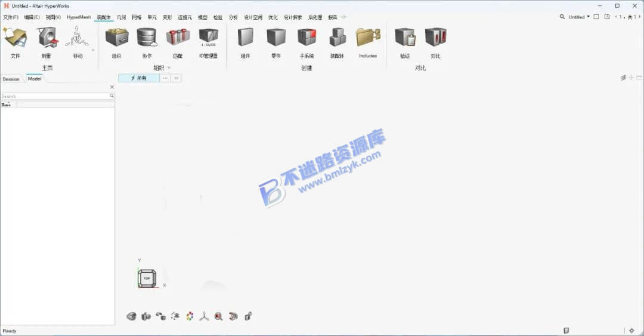Click the Includes folder icon
The height and width of the screenshot is (336, 644).
coord(368,38)
